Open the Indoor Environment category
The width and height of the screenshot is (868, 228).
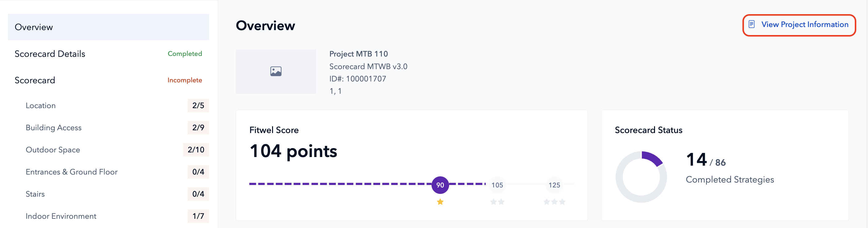tap(61, 216)
